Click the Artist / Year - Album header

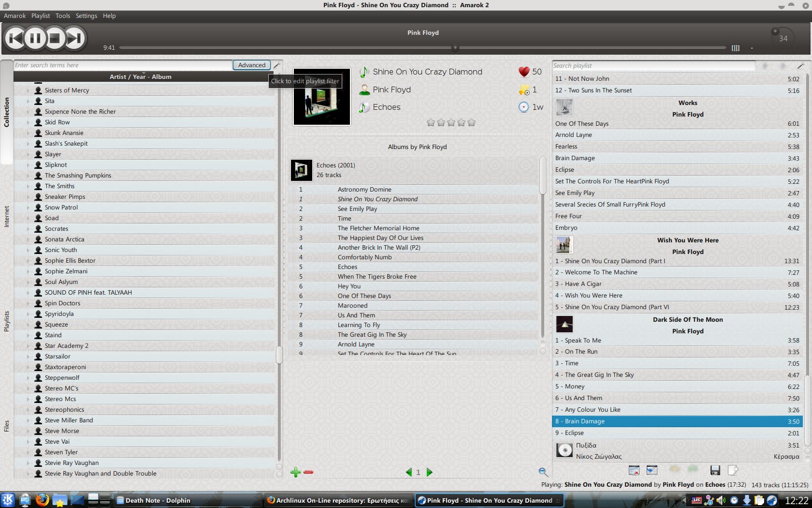click(140, 76)
